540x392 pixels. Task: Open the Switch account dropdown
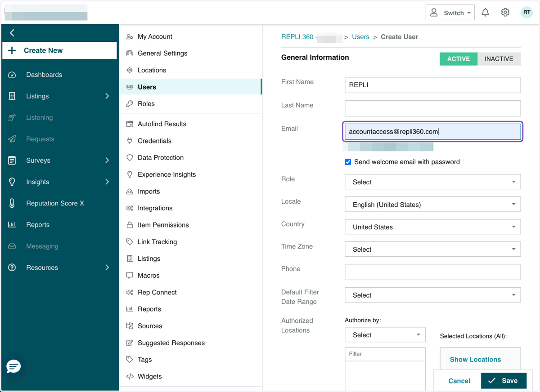(450, 13)
